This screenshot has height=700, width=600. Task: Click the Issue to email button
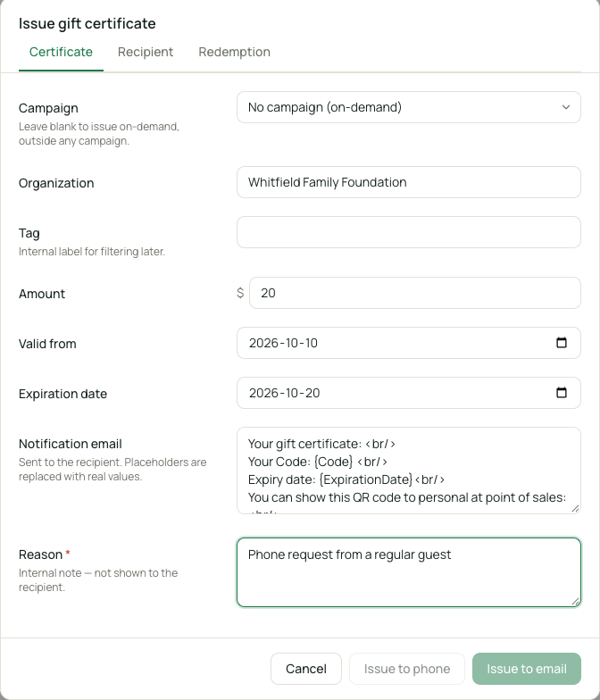click(527, 669)
